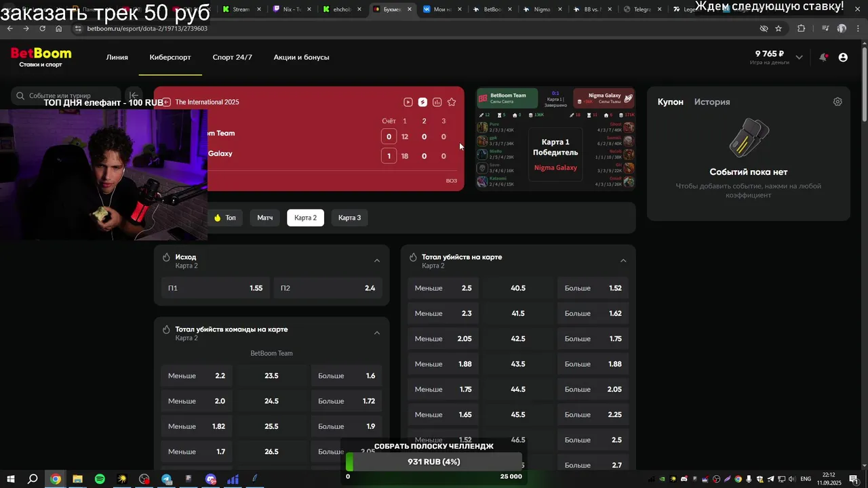Go back using arrow beside The International 2025
This screenshot has height=488, width=868.
coord(167,102)
